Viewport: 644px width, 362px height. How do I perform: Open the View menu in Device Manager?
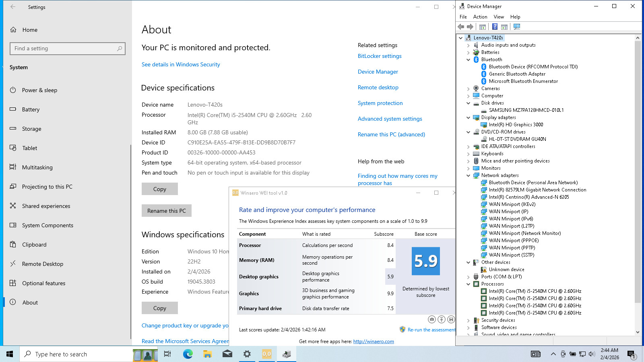click(x=499, y=17)
